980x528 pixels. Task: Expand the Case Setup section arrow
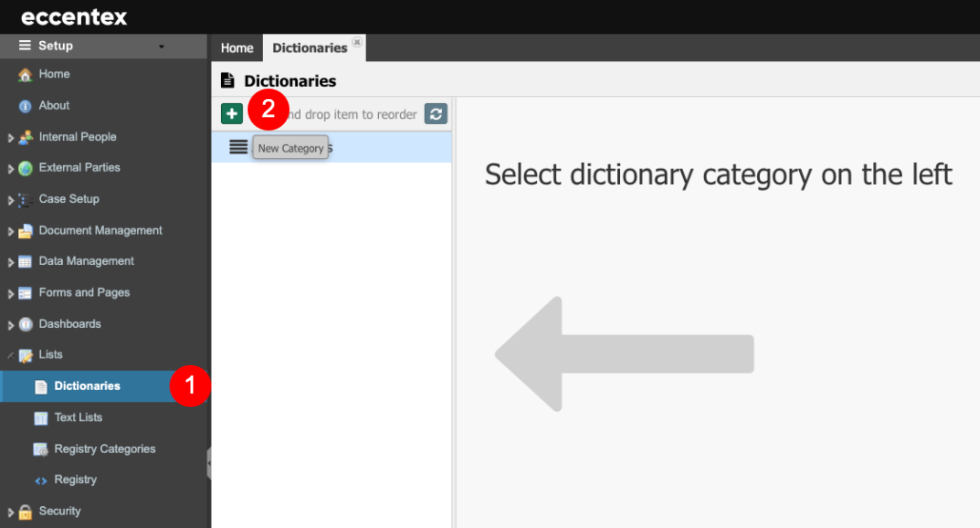[x=10, y=200]
